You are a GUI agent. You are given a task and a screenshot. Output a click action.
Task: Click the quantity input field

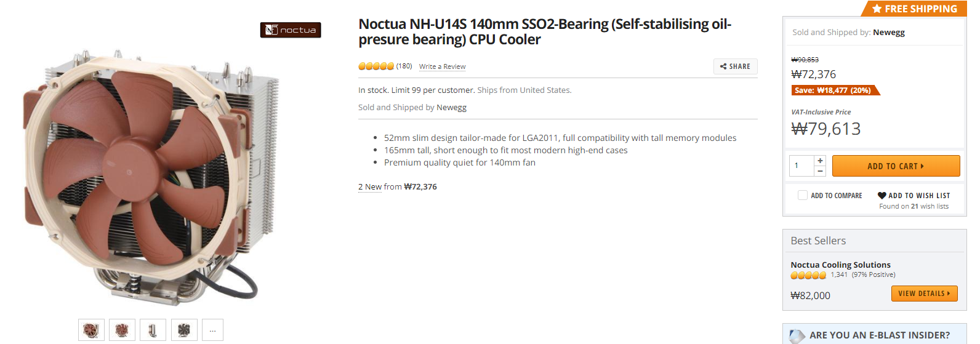[801, 166]
